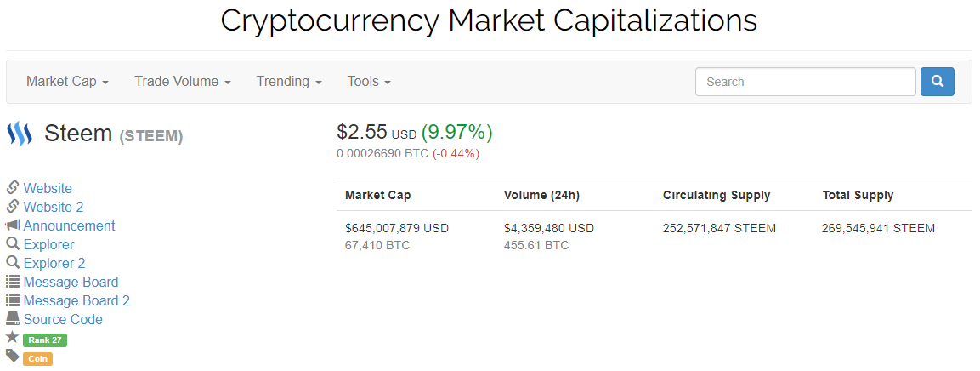Click the magnifier search button

point(937,82)
